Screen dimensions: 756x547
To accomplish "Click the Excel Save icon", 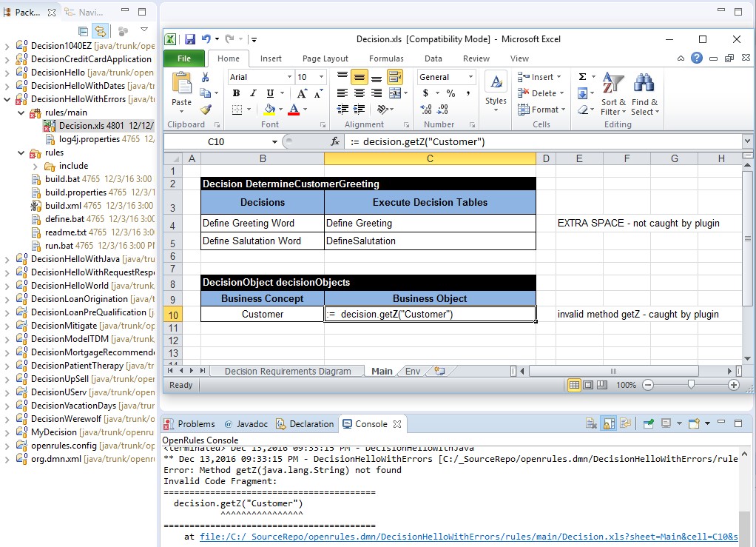I will pos(190,39).
